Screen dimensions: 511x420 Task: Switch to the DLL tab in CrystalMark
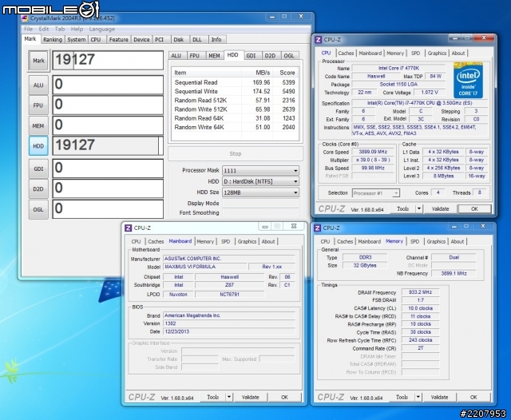coord(197,39)
